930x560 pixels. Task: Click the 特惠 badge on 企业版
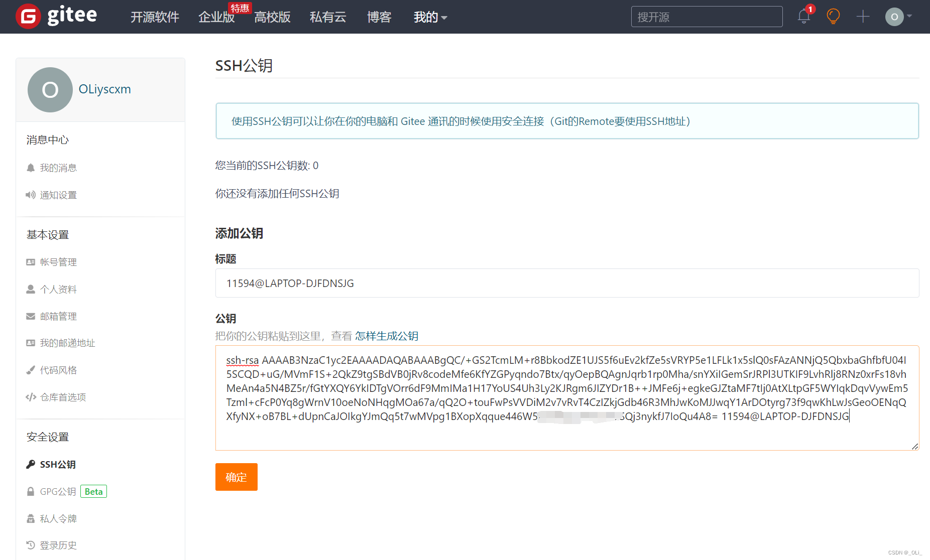240,8
